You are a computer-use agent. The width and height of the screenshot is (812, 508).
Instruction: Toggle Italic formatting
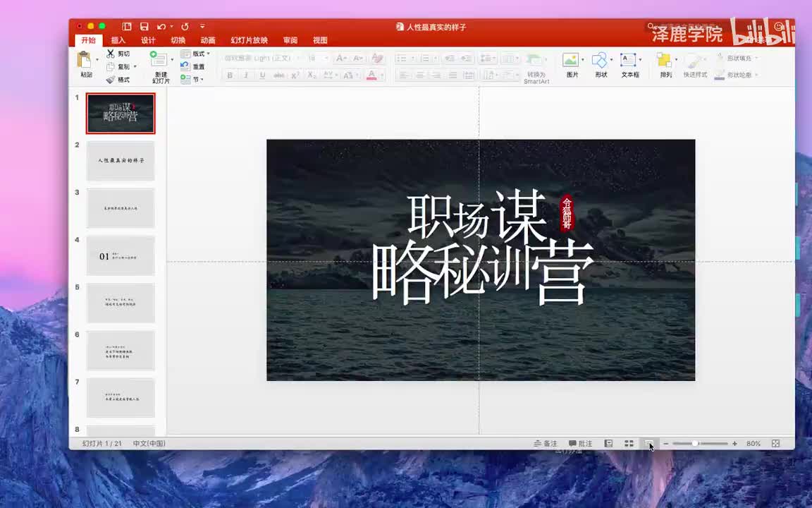tap(246, 75)
